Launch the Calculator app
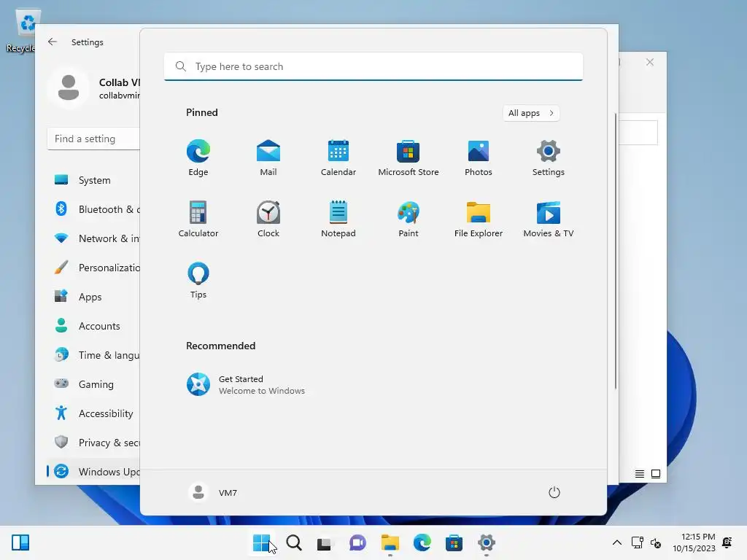This screenshot has width=747, height=560. (x=198, y=219)
